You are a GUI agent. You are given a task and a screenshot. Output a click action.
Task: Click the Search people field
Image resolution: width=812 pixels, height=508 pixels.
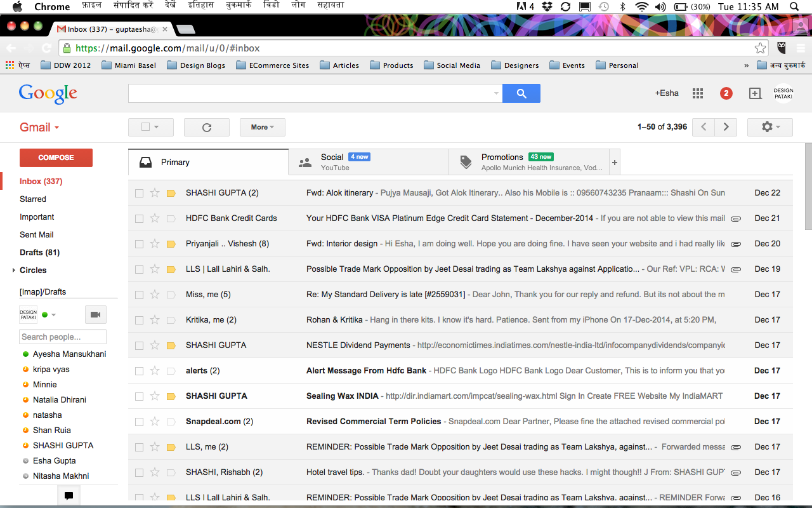(63, 337)
